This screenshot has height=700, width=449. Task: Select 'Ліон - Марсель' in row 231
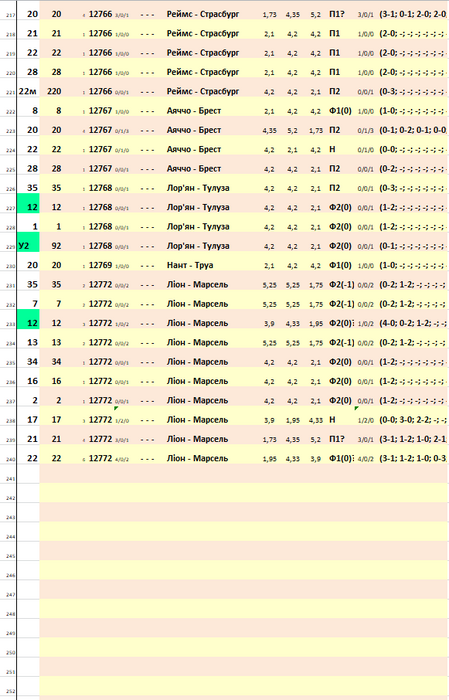197,284
